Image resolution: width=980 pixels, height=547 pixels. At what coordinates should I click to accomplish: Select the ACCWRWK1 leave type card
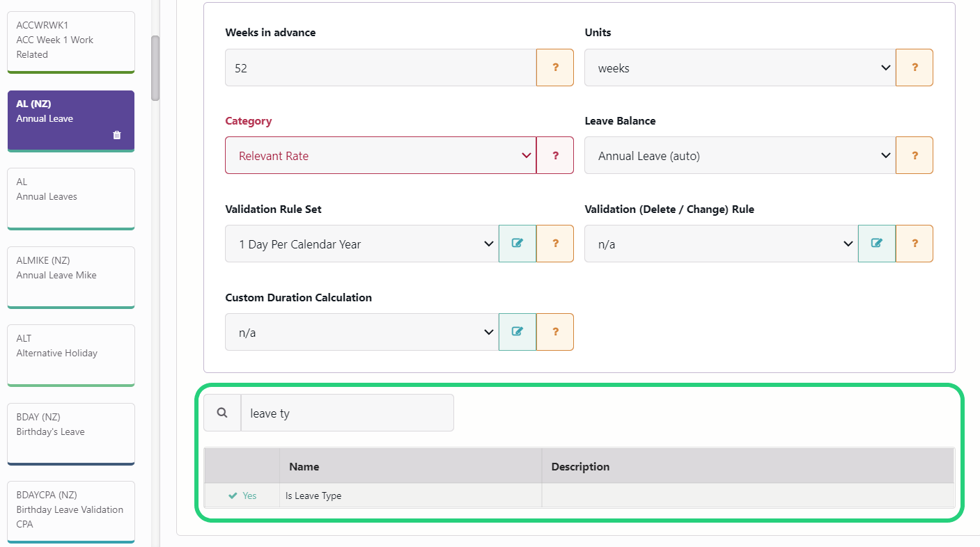pos(71,42)
